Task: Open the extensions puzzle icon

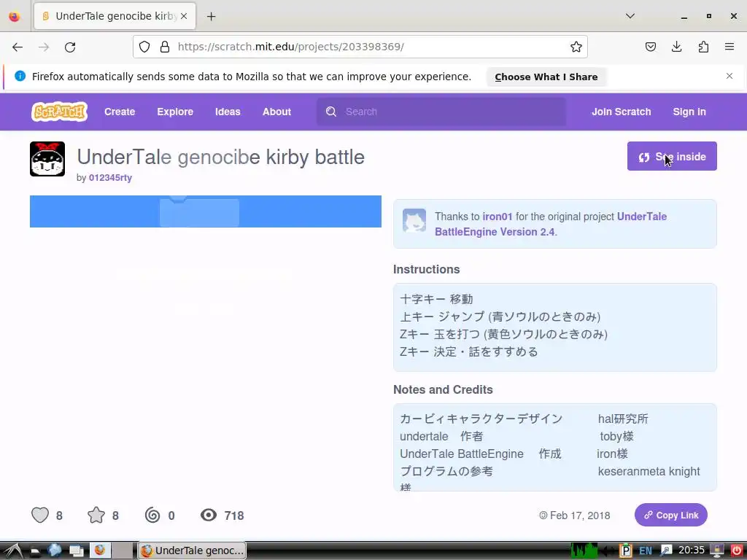Action: [703, 47]
